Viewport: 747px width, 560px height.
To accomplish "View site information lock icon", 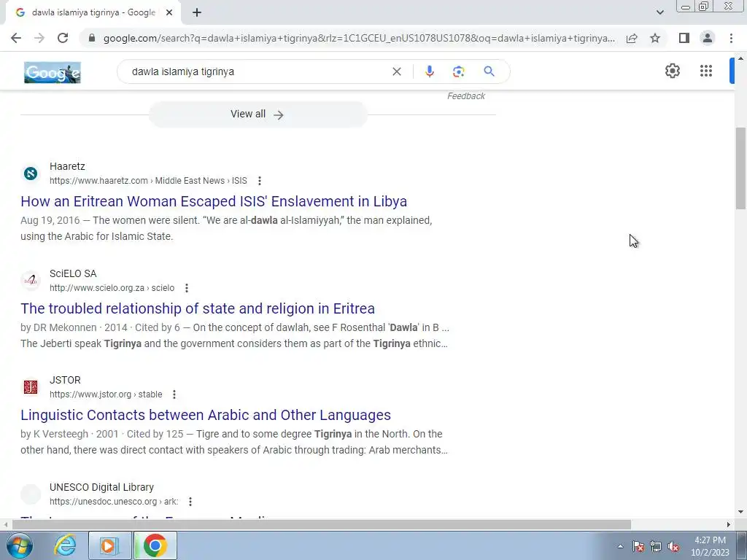I will point(92,38).
